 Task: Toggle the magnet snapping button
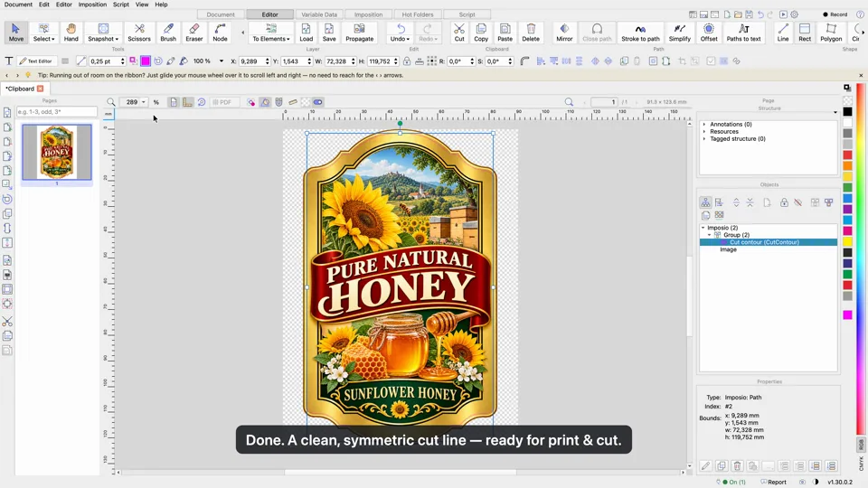point(279,102)
